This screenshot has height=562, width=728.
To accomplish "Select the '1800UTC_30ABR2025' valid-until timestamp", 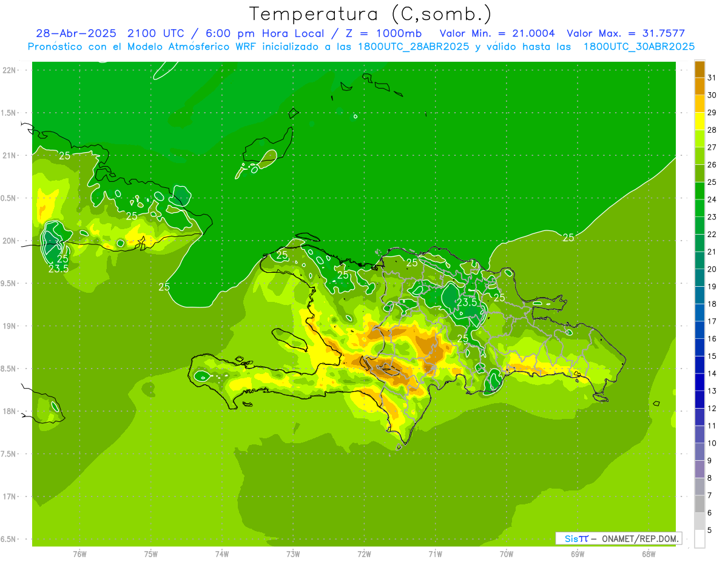I will coord(639,46).
